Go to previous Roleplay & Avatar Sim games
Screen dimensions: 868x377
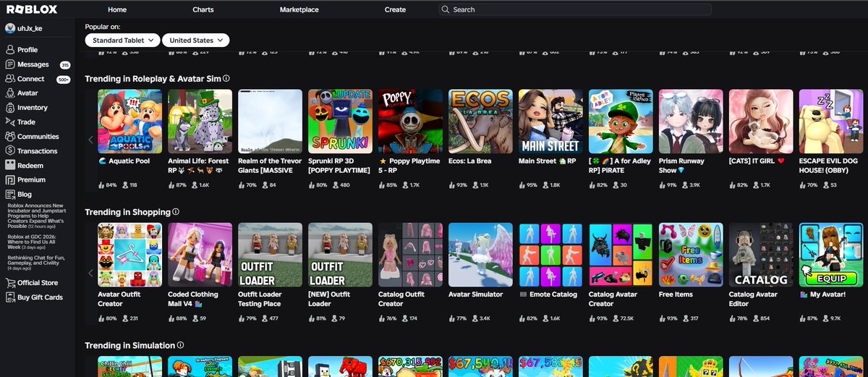(91, 140)
